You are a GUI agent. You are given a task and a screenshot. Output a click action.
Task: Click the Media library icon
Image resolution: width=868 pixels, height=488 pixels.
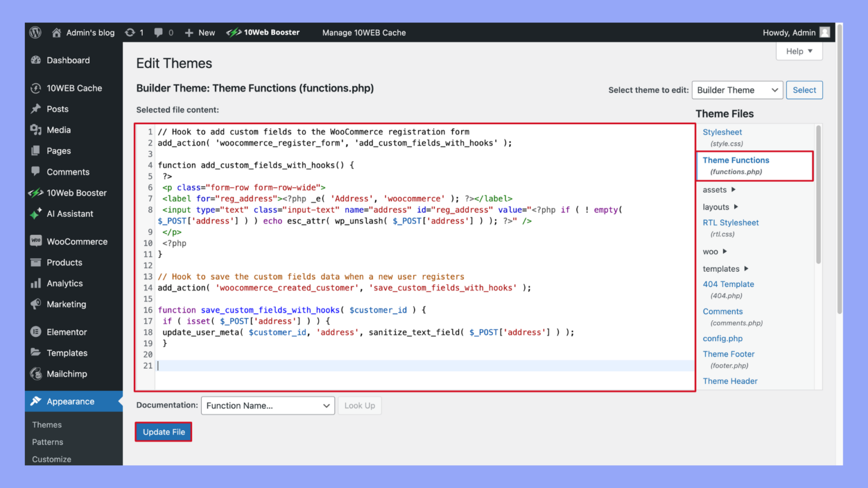(x=36, y=129)
